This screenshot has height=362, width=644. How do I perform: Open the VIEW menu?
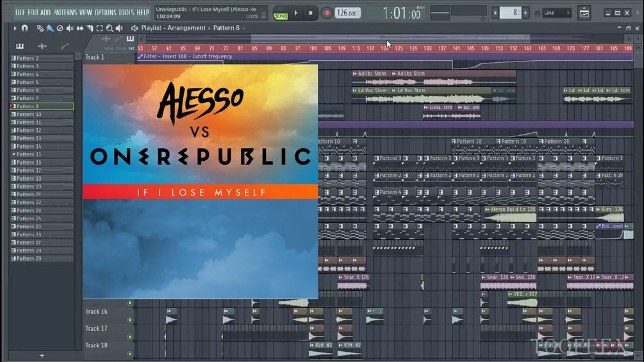coord(86,13)
